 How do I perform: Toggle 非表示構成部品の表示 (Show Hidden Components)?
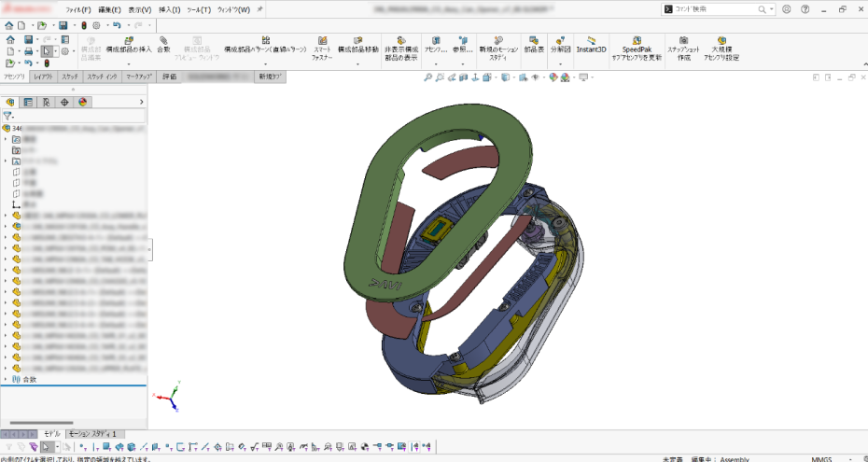tap(400, 48)
